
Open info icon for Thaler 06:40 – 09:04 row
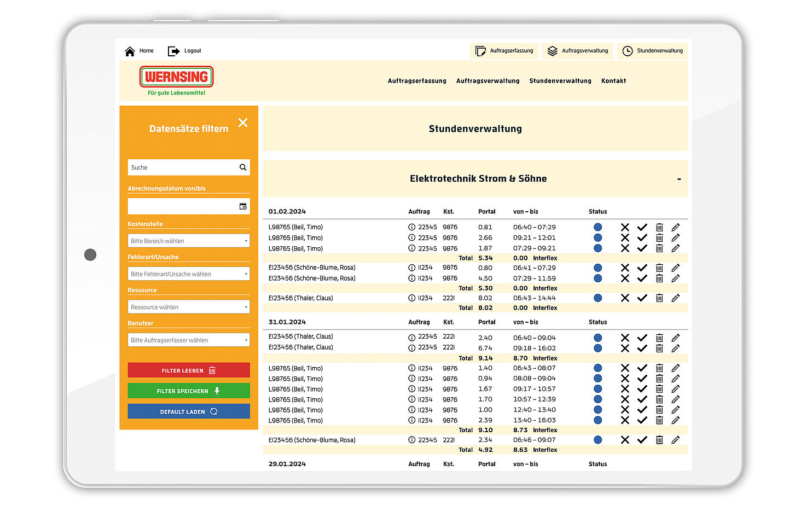click(412, 338)
